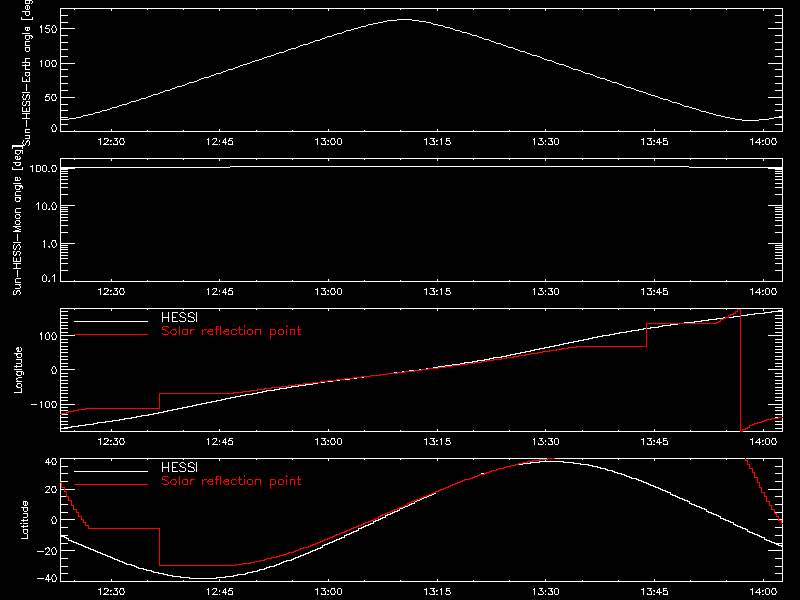Click 13:15 label under Longitude plot
This screenshot has width=800, height=600.
(x=437, y=441)
